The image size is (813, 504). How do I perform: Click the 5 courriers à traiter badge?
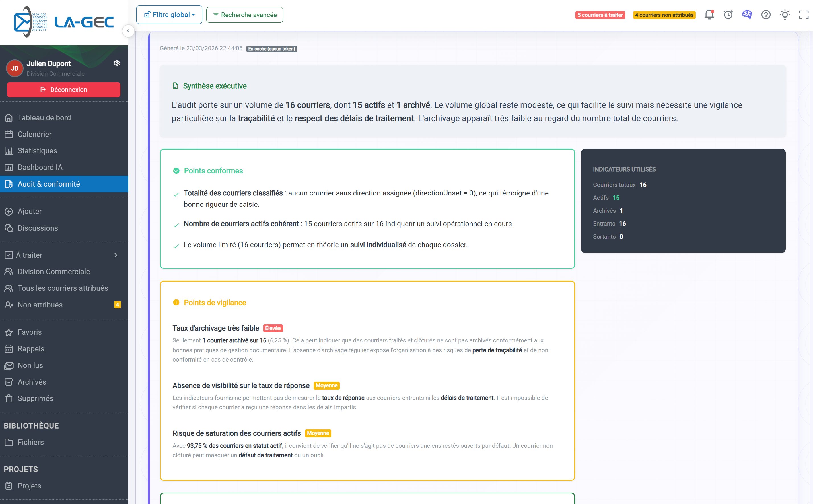click(600, 15)
